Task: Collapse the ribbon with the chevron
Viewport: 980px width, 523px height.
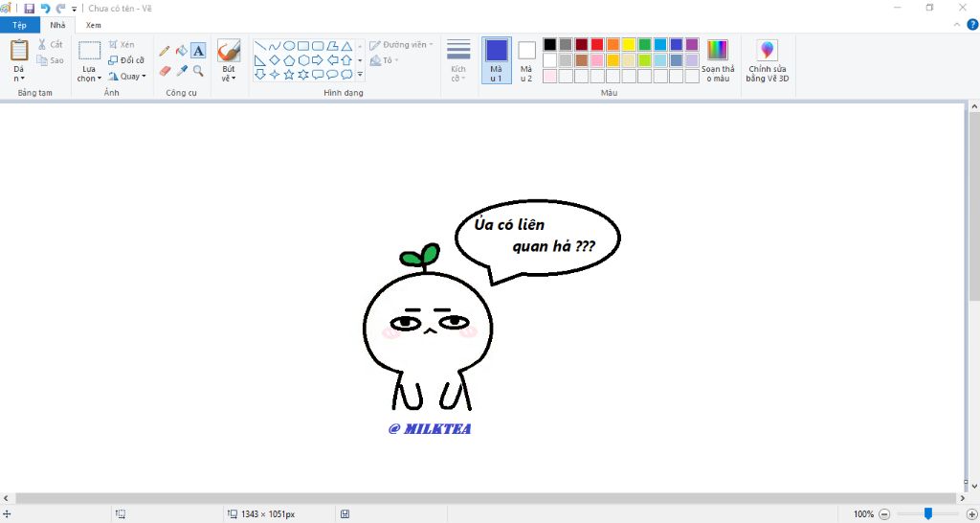Action: (x=957, y=25)
